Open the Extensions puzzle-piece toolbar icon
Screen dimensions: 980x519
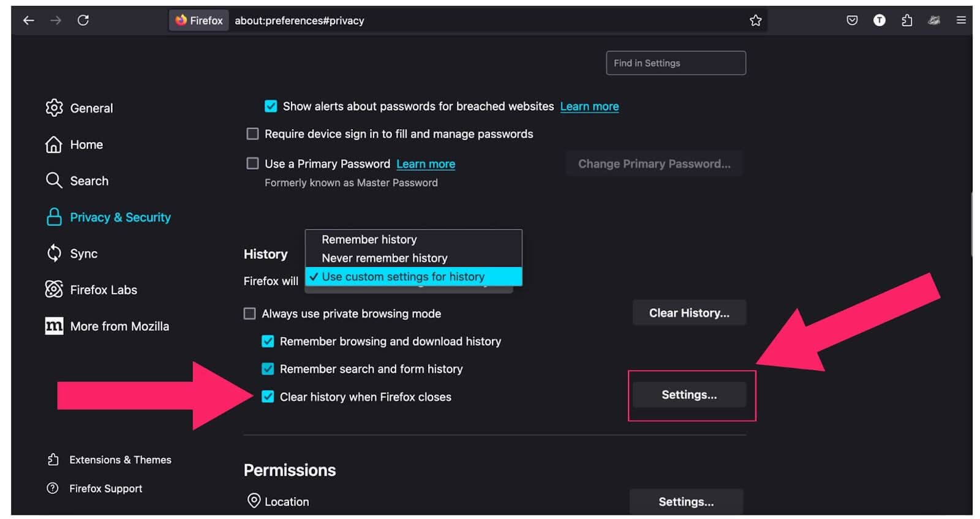click(x=907, y=20)
